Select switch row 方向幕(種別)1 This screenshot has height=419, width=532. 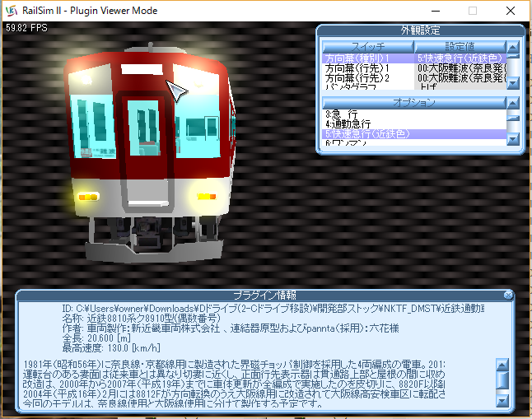click(x=368, y=58)
